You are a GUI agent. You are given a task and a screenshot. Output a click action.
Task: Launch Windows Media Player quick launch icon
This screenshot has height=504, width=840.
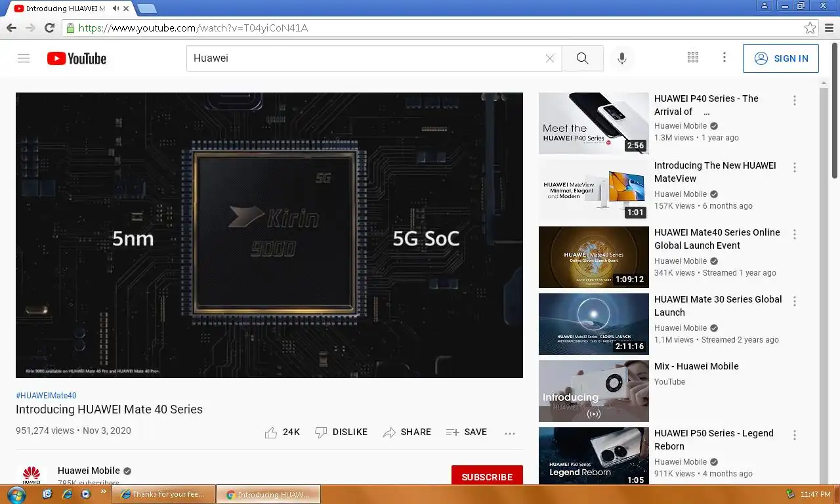coord(85,494)
